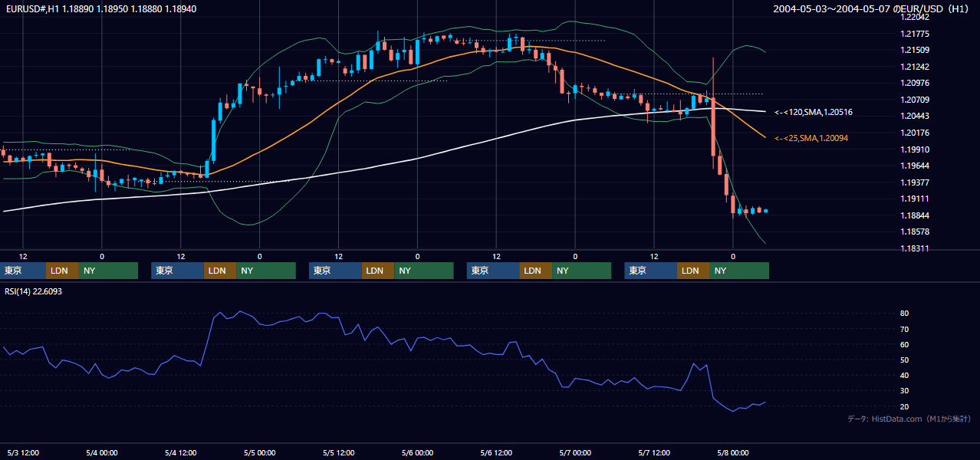980x460 pixels.
Task: Select the 5/4 12:00 time axis label
Action: 181,452
